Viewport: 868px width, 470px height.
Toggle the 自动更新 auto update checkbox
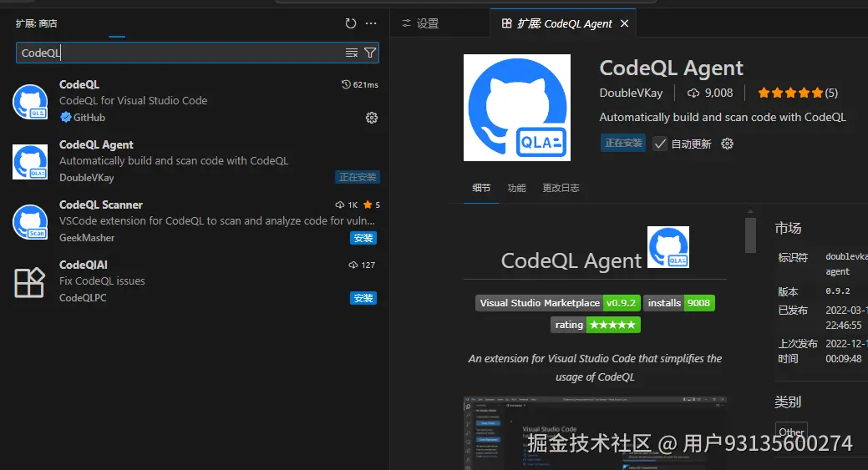(659, 144)
